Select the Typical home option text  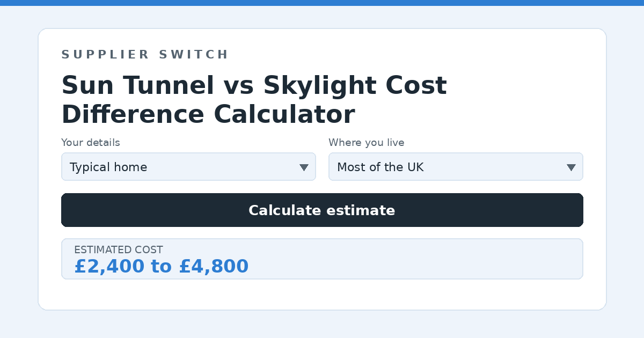click(108, 167)
